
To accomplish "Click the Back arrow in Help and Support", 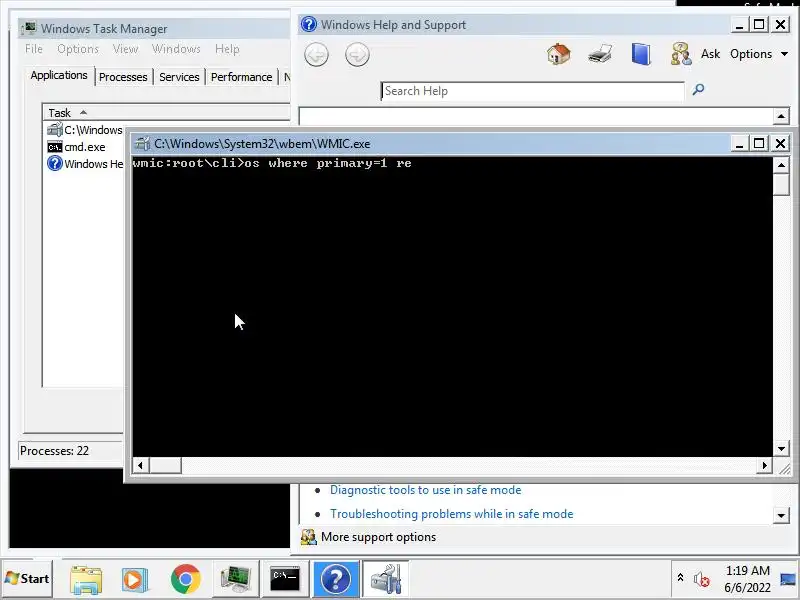I will 316,55.
